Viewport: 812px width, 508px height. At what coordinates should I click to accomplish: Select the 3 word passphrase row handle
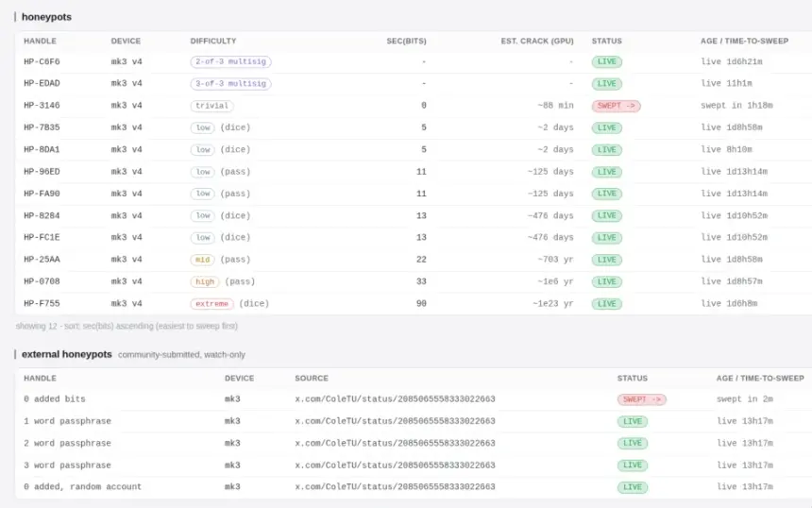coord(67,465)
